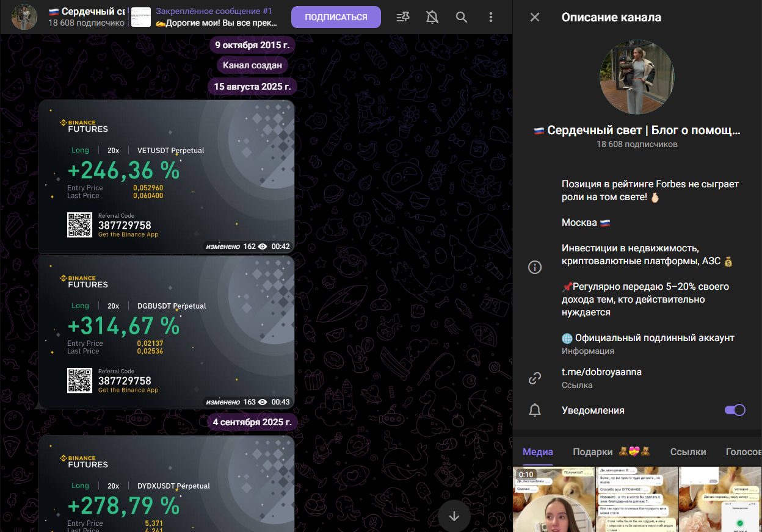Click timestamp 00:42 on VETUSDT post
The image size is (762, 532).
click(x=281, y=246)
